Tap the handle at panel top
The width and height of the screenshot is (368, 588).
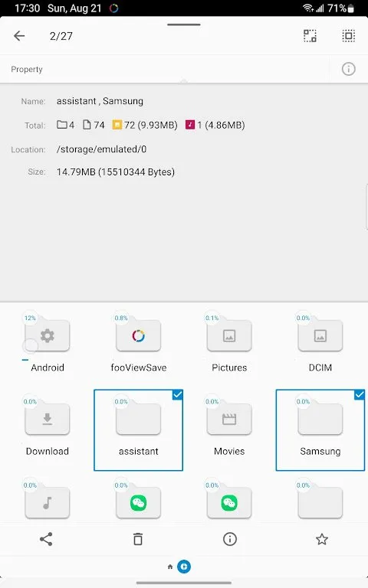[184, 24]
